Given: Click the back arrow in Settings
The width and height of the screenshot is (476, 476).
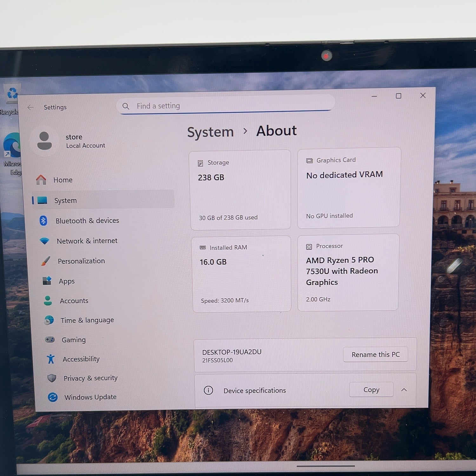Looking at the screenshot, I should (30, 108).
